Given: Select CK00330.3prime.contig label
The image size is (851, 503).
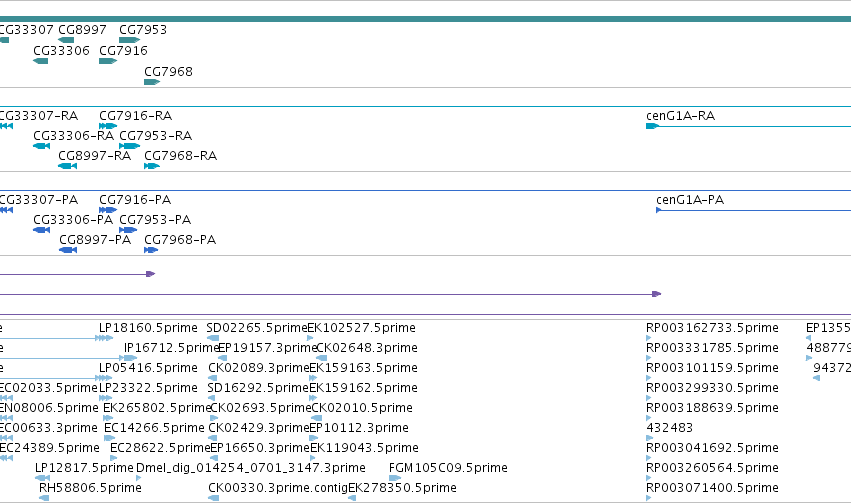Looking at the screenshot, I should click(278, 488).
